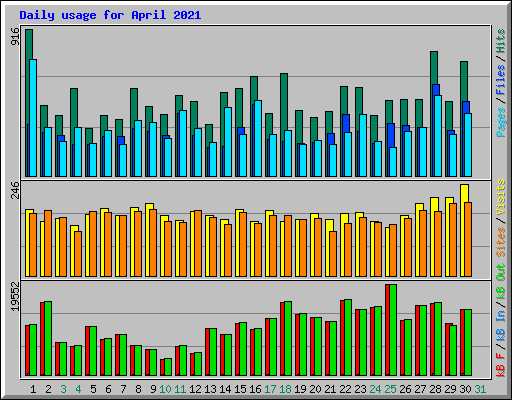Screen dimensions: 512x400
Task: Click the "Files" legend word
Action: 501,80
